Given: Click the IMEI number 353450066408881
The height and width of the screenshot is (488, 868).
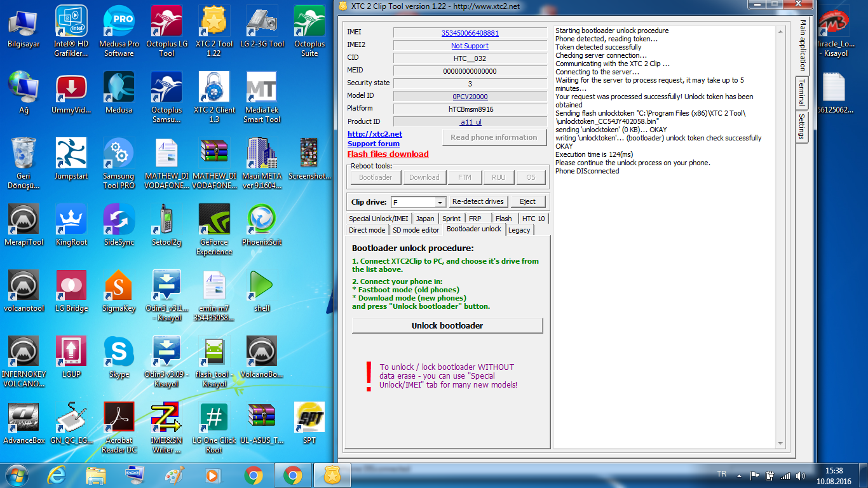Looking at the screenshot, I should pyautogui.click(x=470, y=33).
